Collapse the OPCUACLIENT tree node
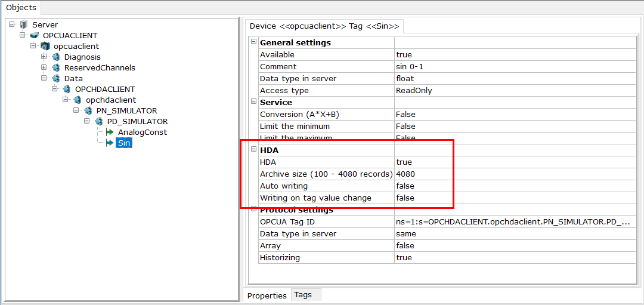644x305 pixels. (22, 35)
